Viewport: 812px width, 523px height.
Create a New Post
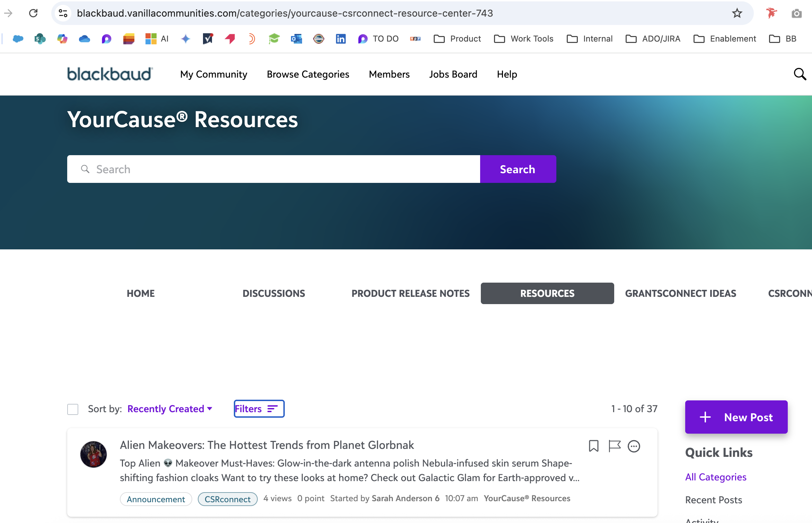point(736,417)
